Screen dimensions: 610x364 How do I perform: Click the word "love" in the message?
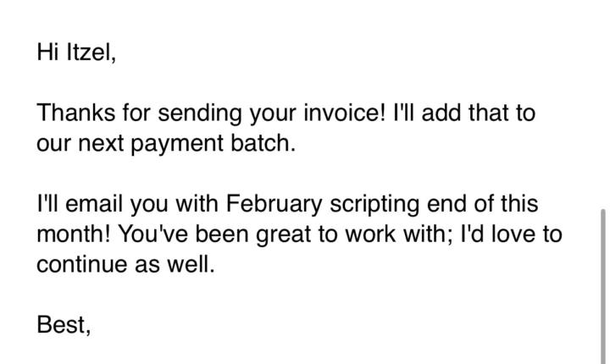pyautogui.click(x=503, y=234)
